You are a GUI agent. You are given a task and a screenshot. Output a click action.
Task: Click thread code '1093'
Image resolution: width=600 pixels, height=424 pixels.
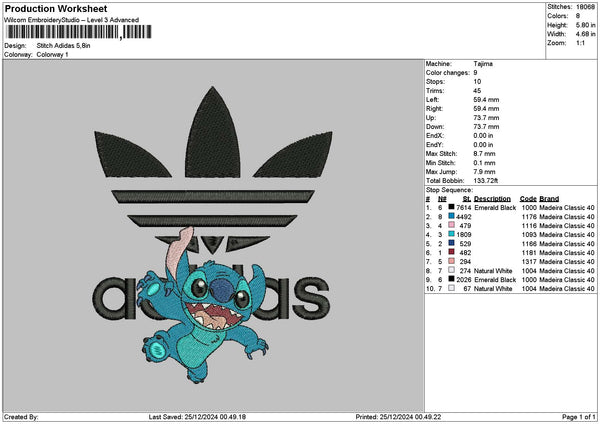(529, 235)
